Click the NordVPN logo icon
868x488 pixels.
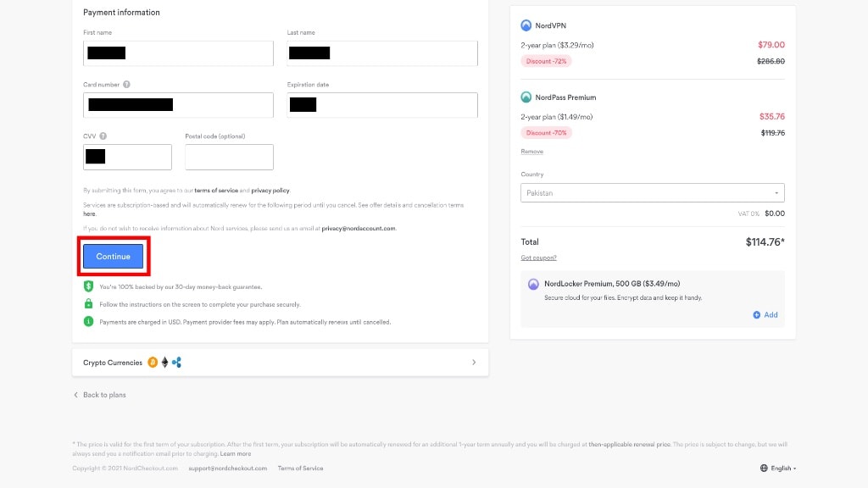point(526,25)
